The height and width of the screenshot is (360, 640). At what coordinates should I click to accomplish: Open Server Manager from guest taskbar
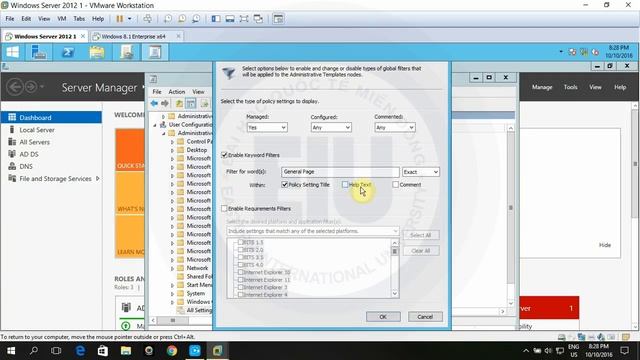[38, 52]
